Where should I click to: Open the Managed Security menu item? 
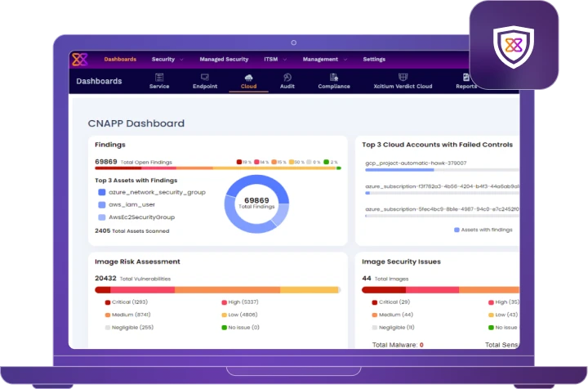(x=224, y=59)
